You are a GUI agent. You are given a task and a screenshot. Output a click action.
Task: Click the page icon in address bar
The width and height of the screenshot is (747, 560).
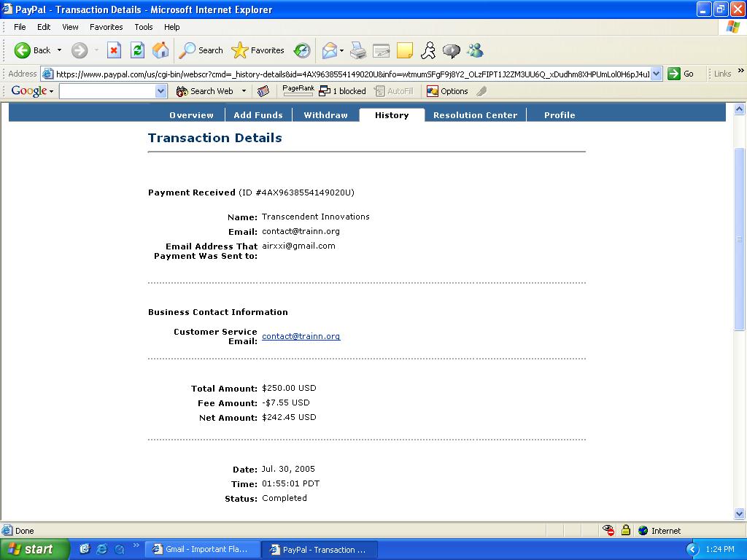click(47, 74)
